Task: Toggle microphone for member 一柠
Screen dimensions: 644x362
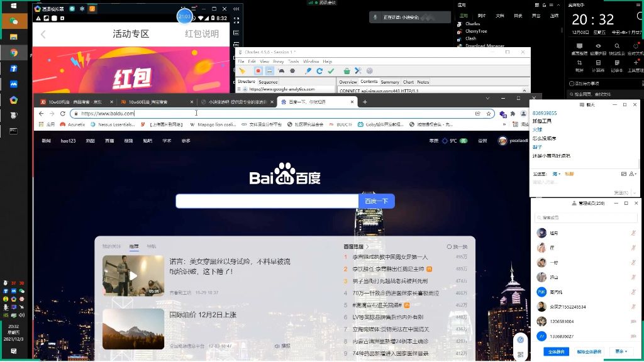Action: 633,262
